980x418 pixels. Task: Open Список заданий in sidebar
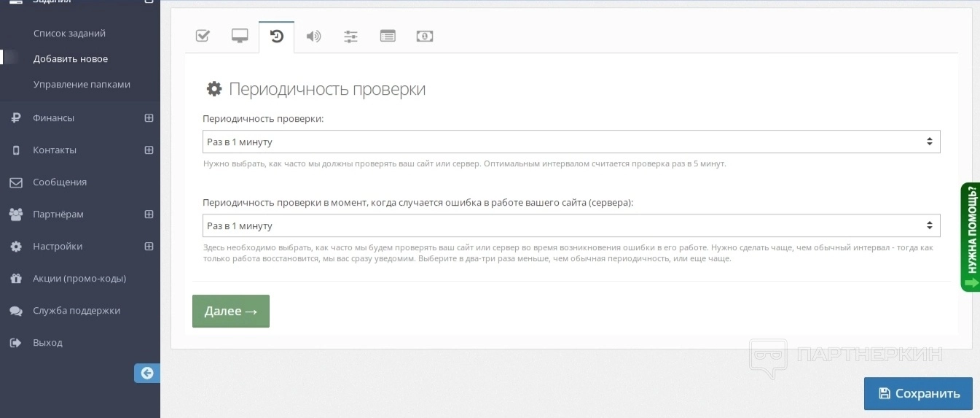69,34
